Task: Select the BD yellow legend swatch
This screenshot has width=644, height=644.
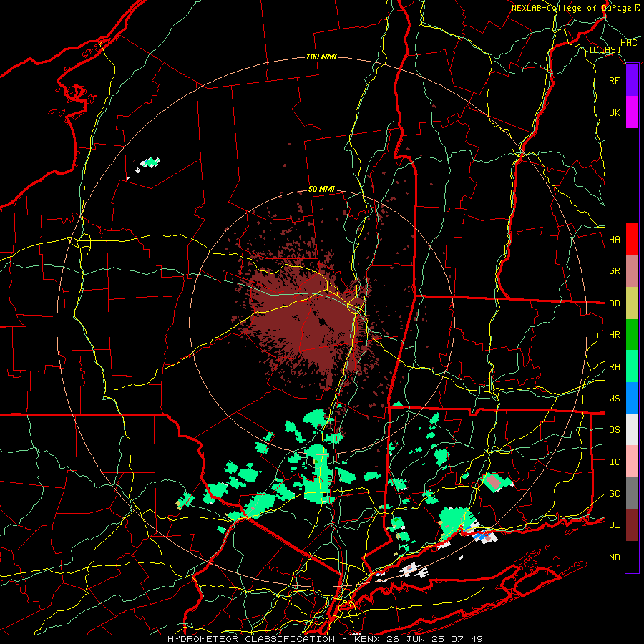Action: pos(632,303)
